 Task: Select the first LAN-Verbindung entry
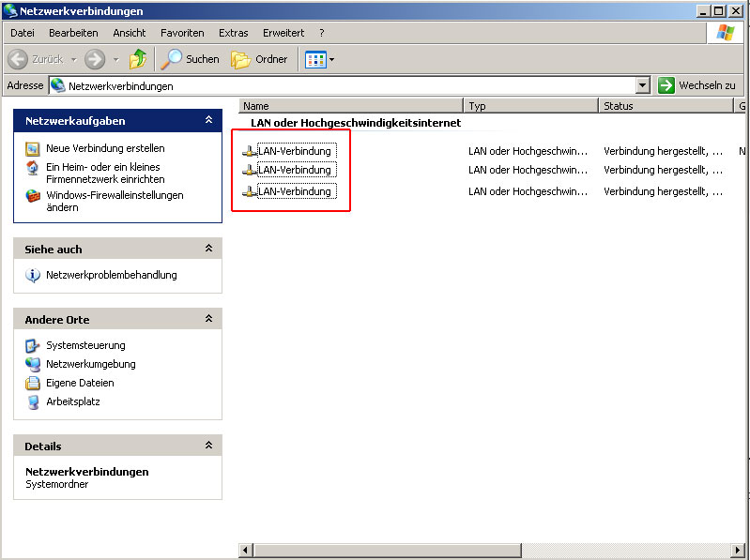pos(297,151)
